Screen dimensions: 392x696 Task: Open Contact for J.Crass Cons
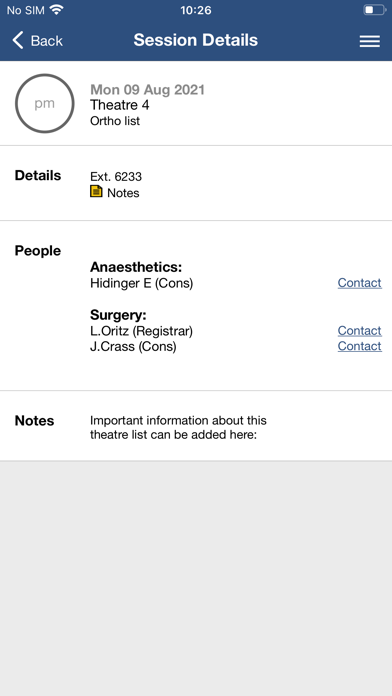click(x=360, y=346)
